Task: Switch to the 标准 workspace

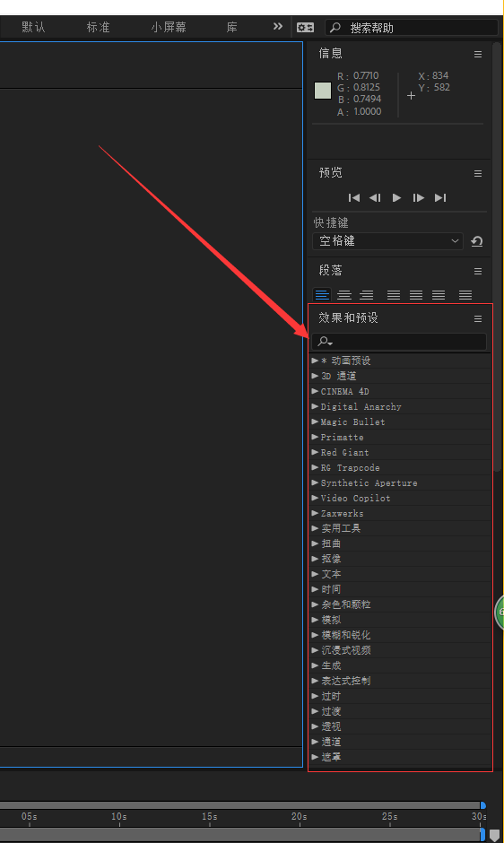Action: click(x=98, y=27)
